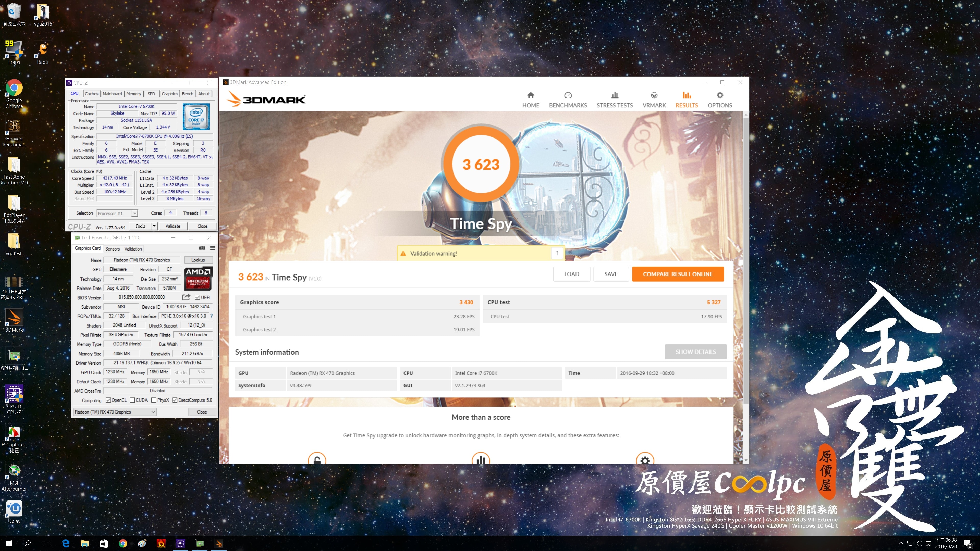Image resolution: width=980 pixels, height=551 pixels.
Task: Switch to Caches tab in CPU-Z
Action: (91, 94)
